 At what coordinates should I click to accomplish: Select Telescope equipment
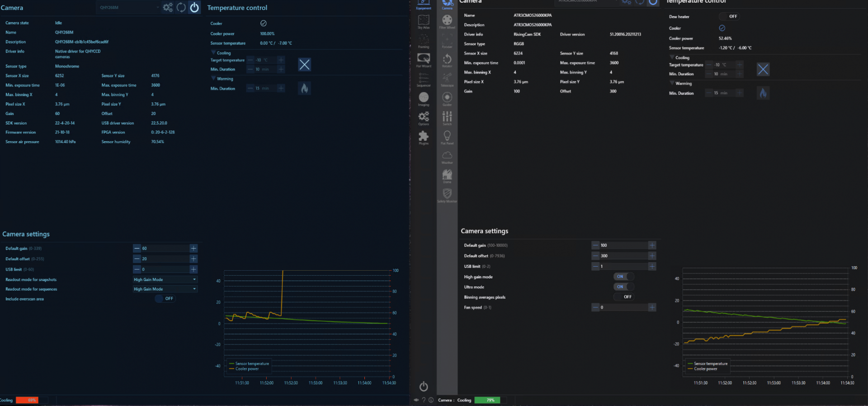447,79
